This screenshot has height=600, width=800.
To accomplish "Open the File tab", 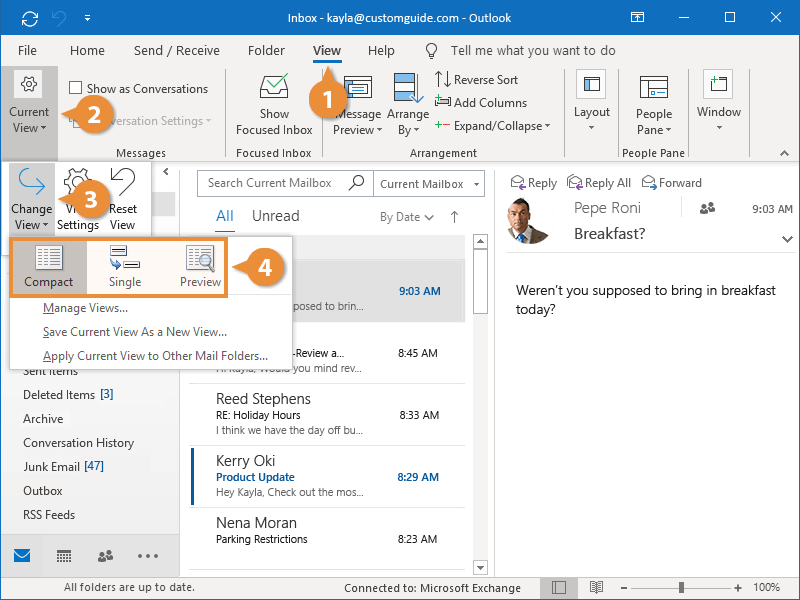I will (27, 51).
